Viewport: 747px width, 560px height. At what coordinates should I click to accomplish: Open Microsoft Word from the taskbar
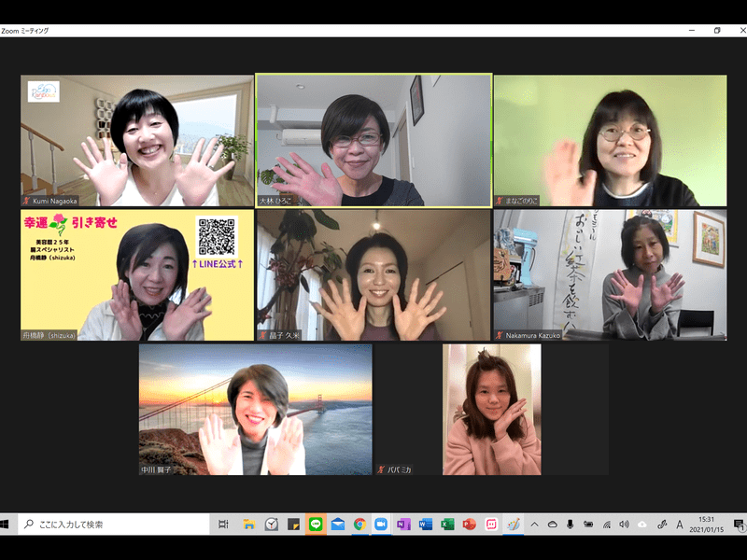[426, 525]
